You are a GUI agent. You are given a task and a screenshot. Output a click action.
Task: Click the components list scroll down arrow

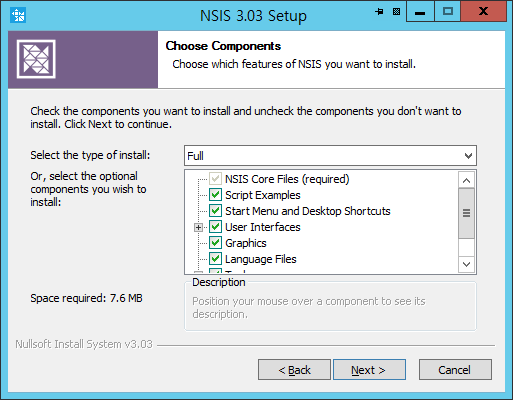466,264
